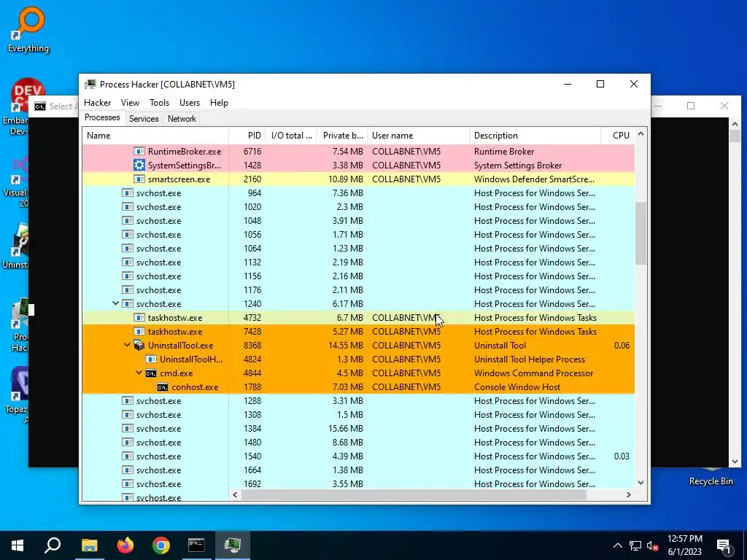Image resolution: width=747 pixels, height=560 pixels.
Task: Open the View menu
Action: 130,103
